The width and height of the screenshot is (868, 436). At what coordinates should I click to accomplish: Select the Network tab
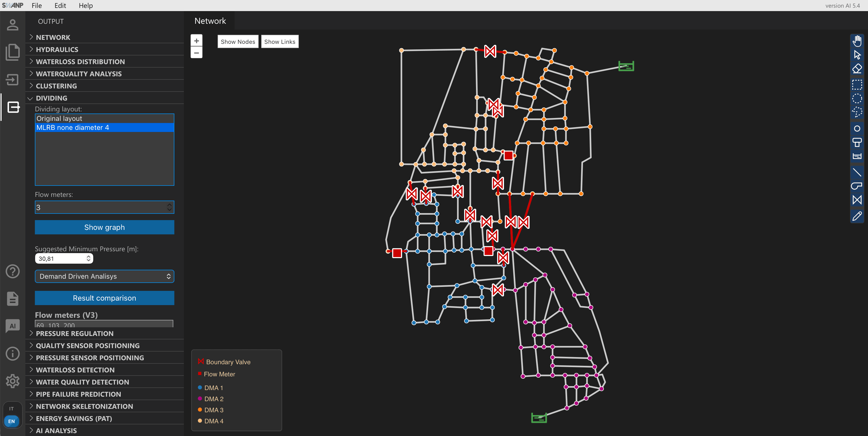210,21
